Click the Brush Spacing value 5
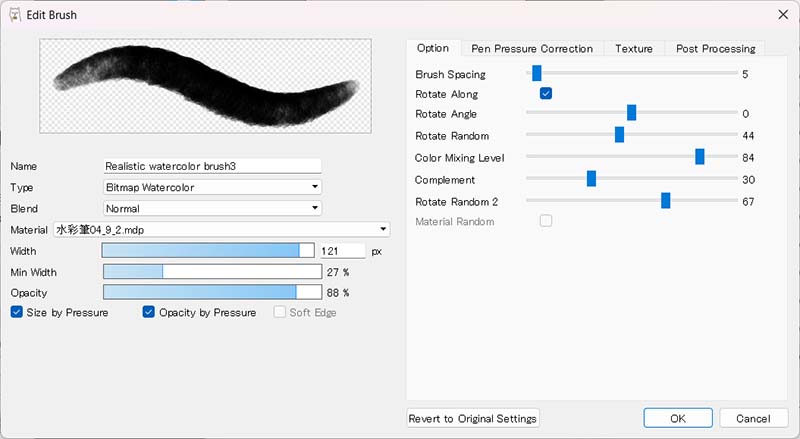Image resolution: width=800 pixels, height=439 pixels. (x=745, y=74)
